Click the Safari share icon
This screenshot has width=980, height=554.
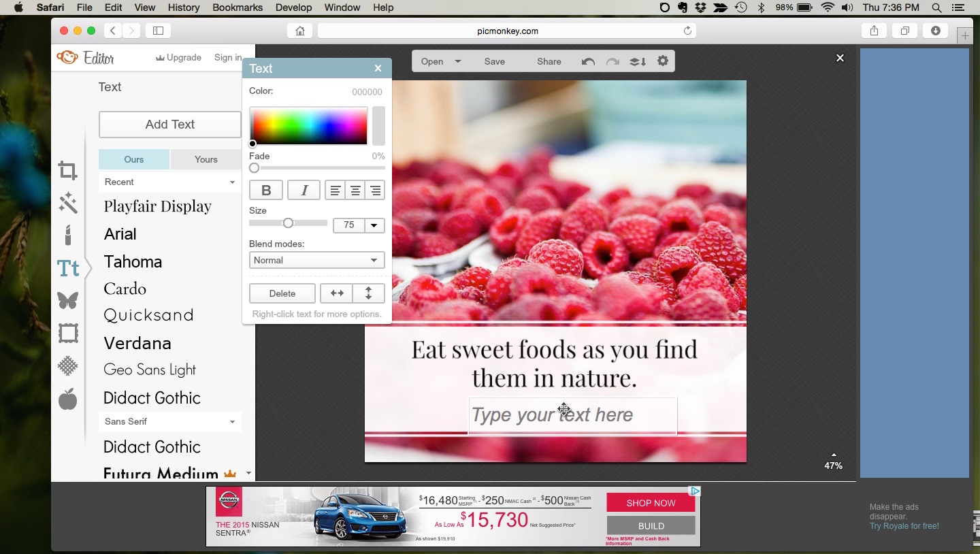tap(874, 31)
